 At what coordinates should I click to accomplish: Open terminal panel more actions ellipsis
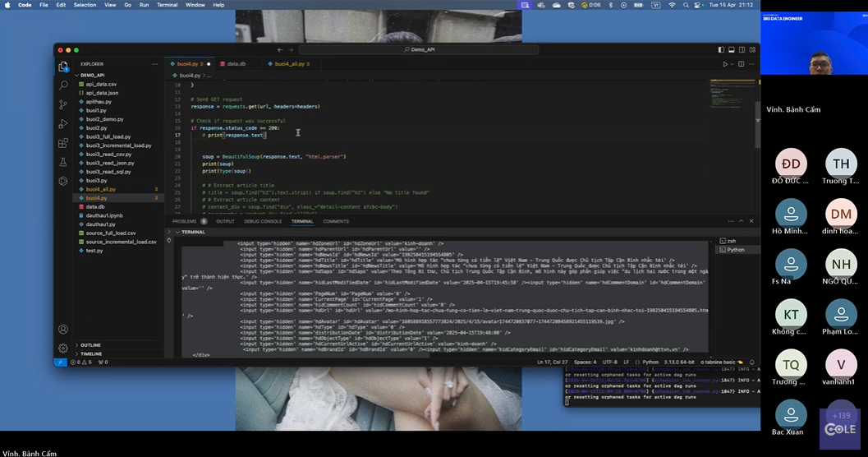[731, 221]
